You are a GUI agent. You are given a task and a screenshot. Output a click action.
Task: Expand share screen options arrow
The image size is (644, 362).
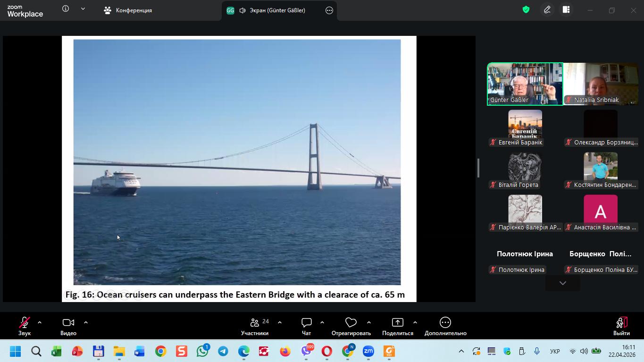pyautogui.click(x=415, y=322)
